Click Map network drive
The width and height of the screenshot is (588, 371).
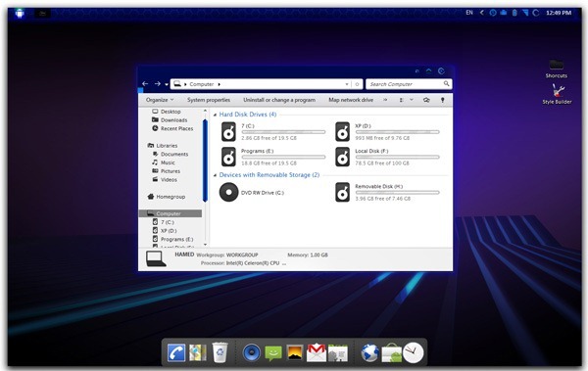[x=351, y=100]
